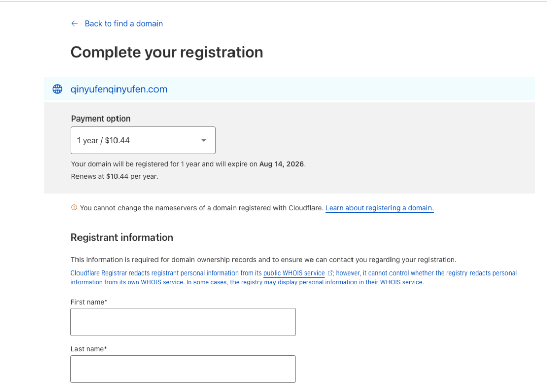Focus the First name input field
547x392 pixels.
pos(183,322)
